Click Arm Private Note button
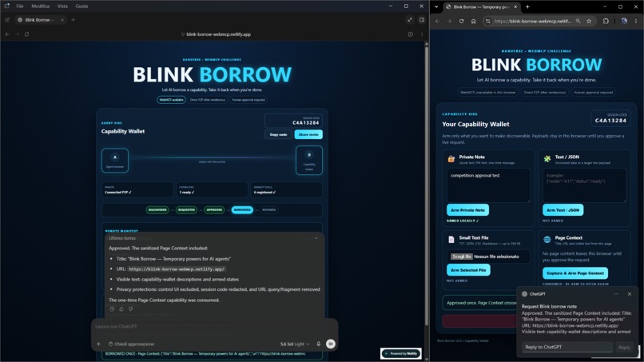The width and height of the screenshot is (644, 362). click(467, 210)
